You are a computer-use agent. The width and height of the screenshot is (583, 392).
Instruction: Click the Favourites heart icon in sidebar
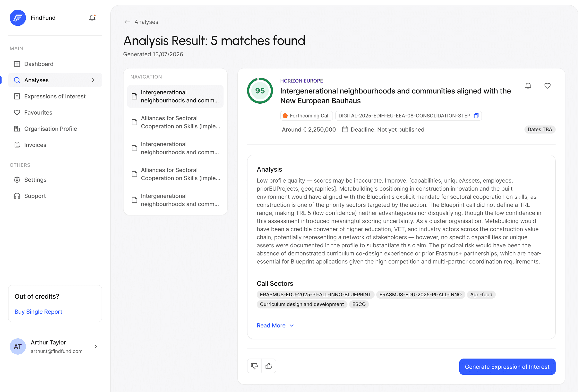(17, 112)
